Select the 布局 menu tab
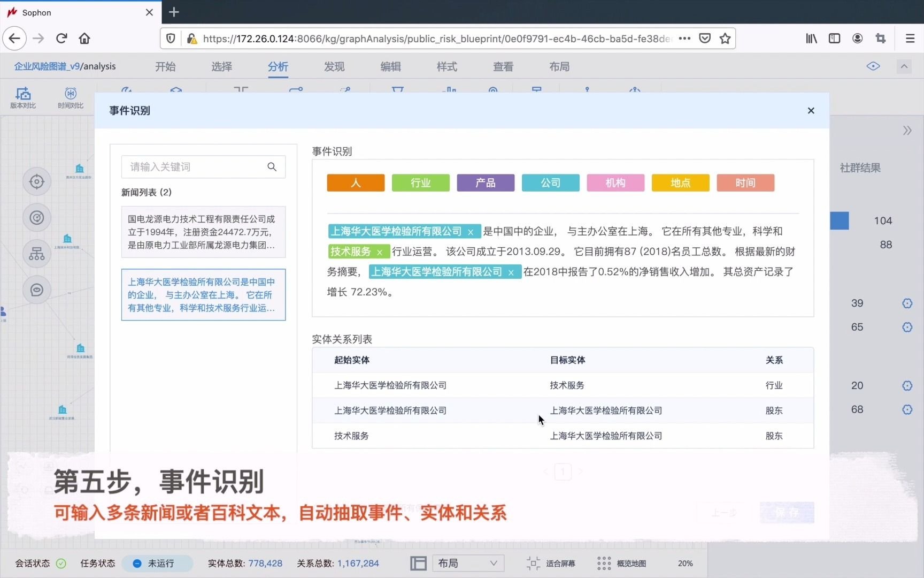Viewport: 924px width, 578px height. 559,67
